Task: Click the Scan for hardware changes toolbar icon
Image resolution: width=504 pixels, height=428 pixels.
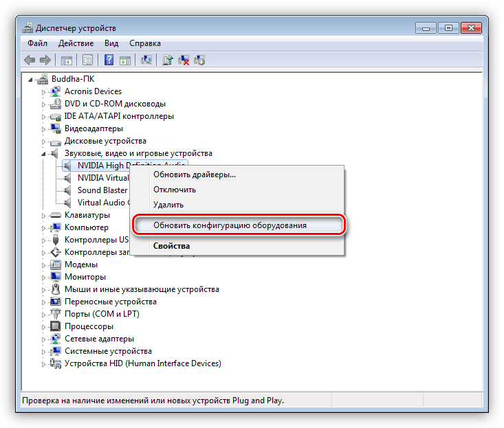Action: (146, 60)
